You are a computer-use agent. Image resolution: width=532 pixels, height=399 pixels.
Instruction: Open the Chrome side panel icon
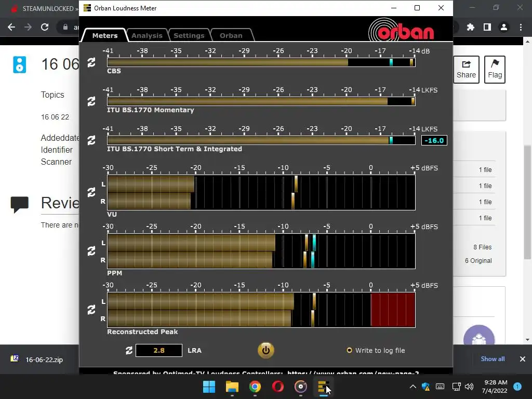point(487,27)
